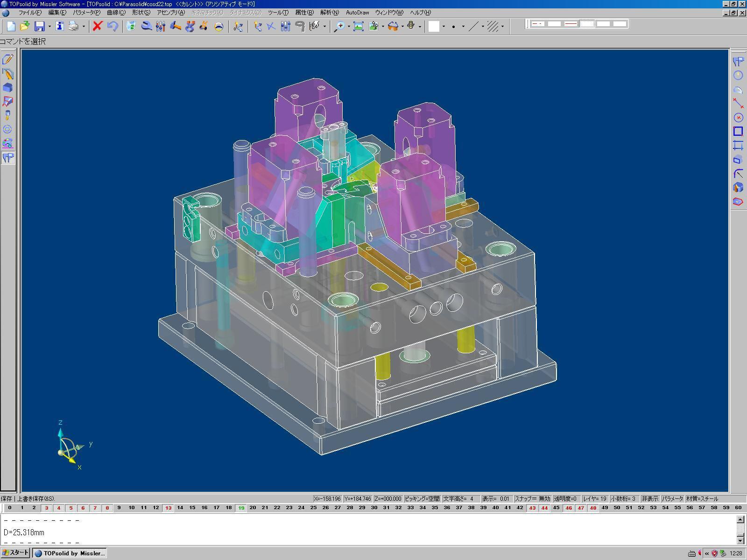Click the print icon in toolbar
Screen dimensions: 747x560
pos(73,26)
